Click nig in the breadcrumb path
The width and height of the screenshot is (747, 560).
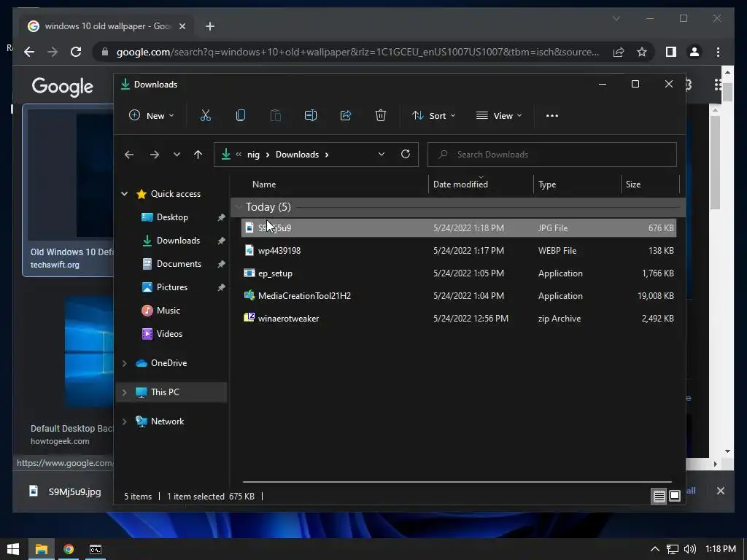(x=253, y=155)
